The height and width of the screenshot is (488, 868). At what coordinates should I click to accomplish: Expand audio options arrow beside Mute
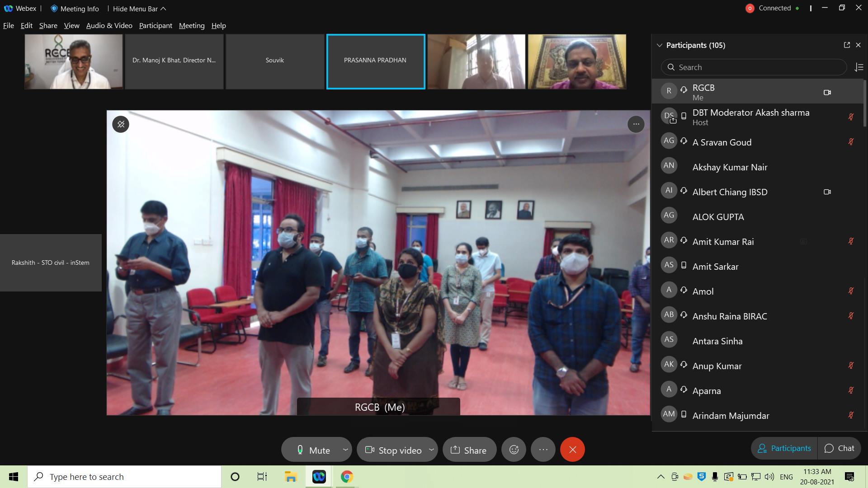coord(345,450)
